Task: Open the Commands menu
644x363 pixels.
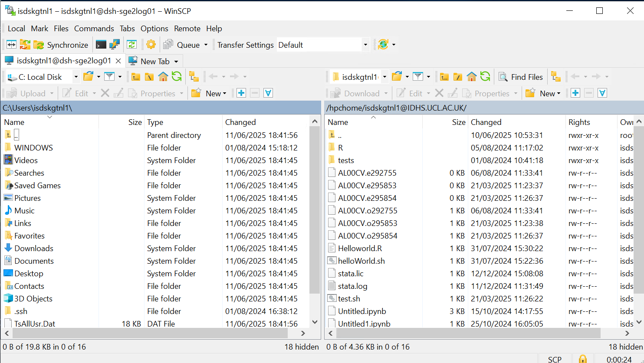Action: click(x=94, y=29)
